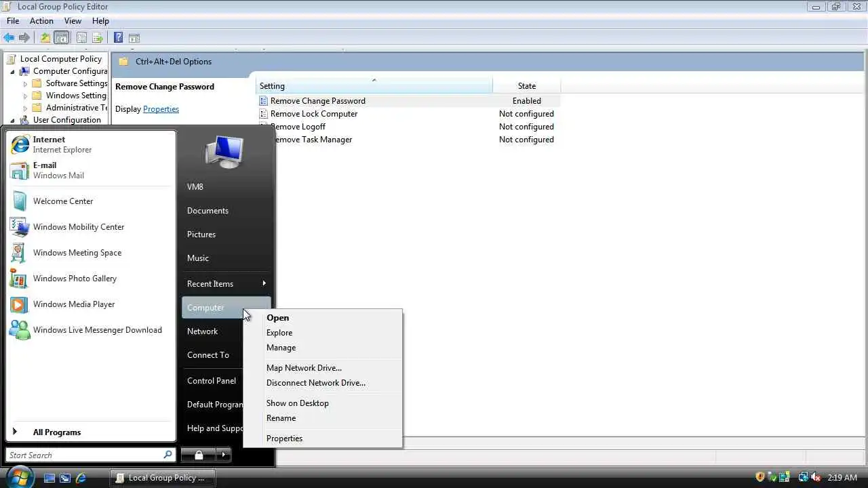The image size is (868, 488).
Task: Choose Open from the context menu
Action: pyautogui.click(x=323, y=318)
